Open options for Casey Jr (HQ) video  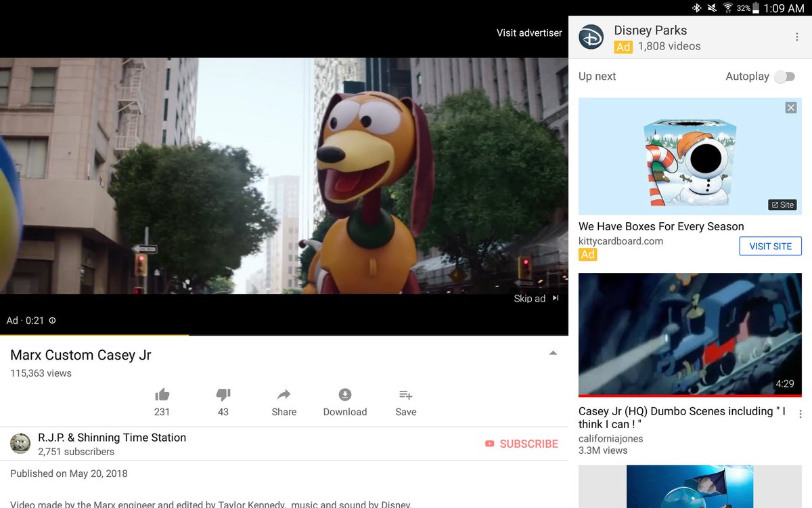tap(800, 414)
